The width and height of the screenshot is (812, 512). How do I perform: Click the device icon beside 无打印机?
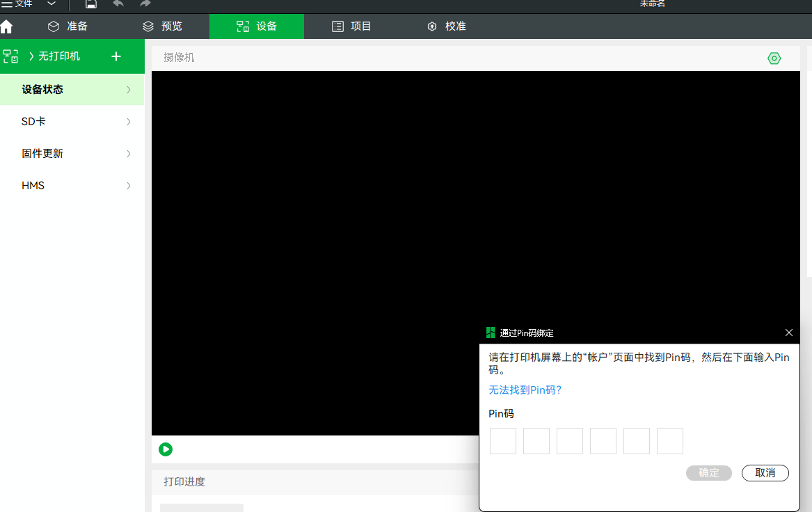[10, 56]
